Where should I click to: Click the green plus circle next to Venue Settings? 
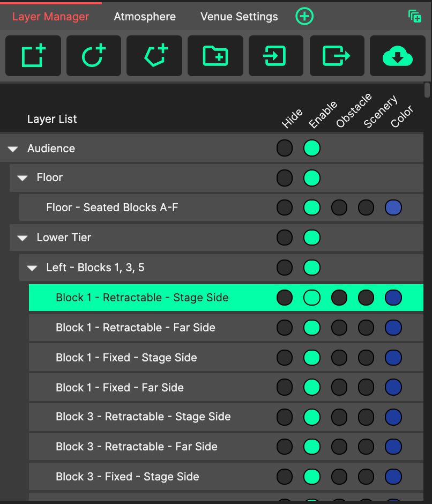tap(304, 16)
